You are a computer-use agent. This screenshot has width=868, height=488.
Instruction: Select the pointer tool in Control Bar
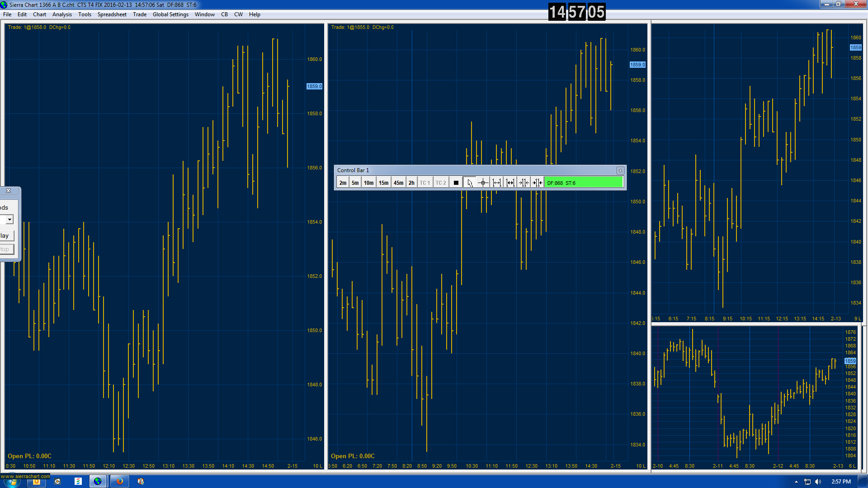click(x=470, y=183)
